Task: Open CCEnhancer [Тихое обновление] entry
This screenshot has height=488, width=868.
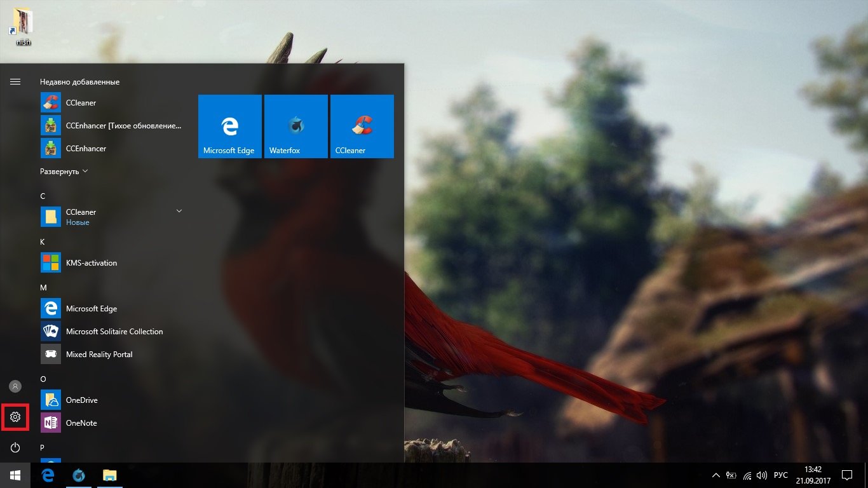Action: pos(112,125)
